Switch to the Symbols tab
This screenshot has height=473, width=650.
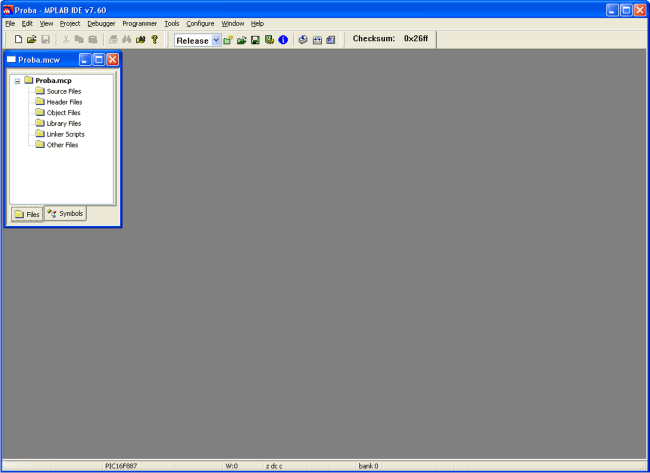tap(65, 213)
